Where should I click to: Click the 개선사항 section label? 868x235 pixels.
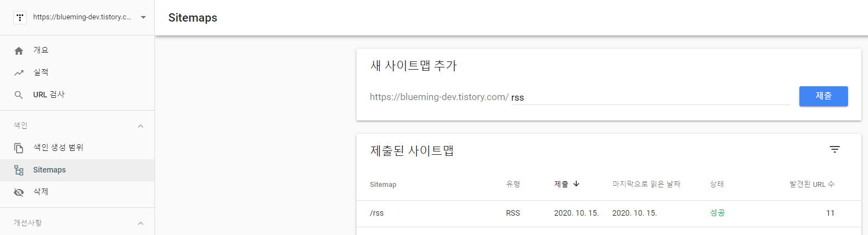28,223
